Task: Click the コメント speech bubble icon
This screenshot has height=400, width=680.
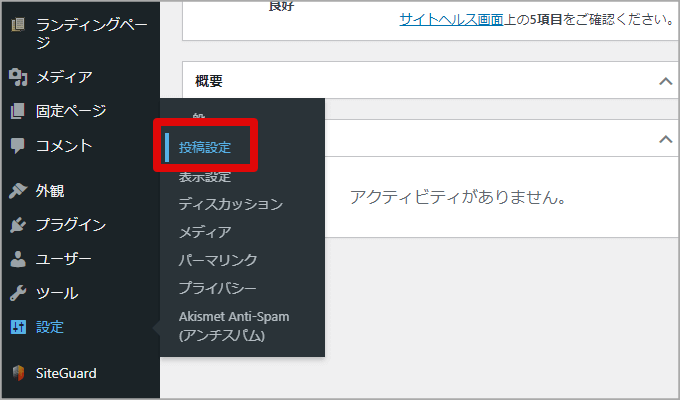Action: tap(18, 146)
